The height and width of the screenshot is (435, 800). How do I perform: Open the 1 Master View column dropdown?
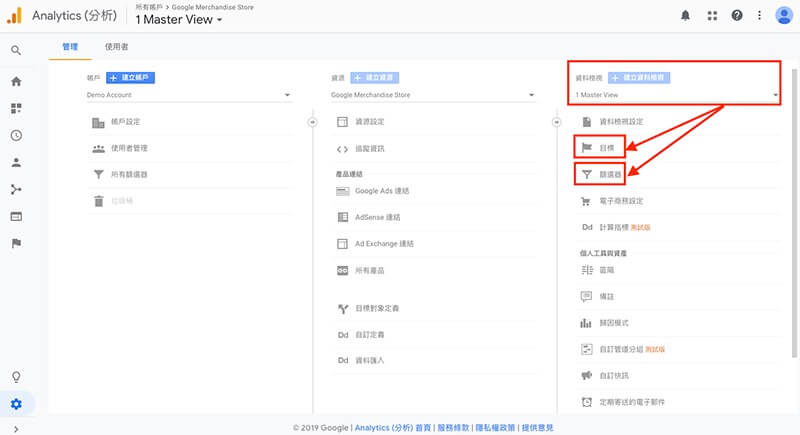point(677,95)
